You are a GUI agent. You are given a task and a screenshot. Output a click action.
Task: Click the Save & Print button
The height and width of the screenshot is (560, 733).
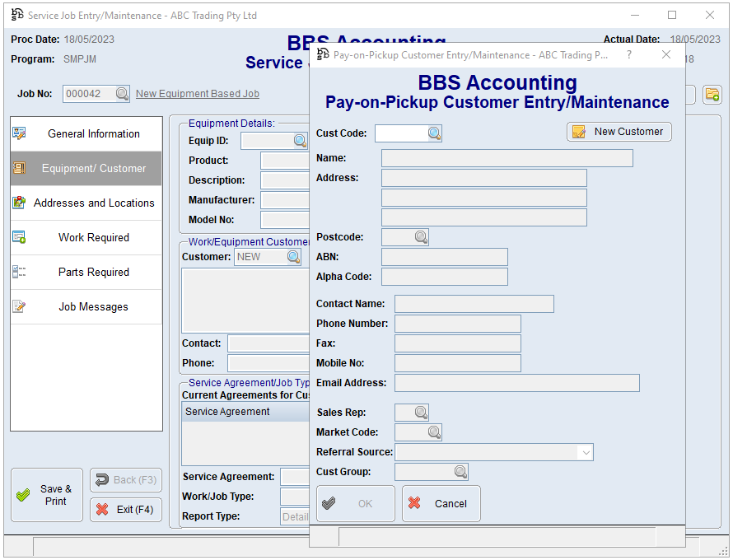[47, 495]
